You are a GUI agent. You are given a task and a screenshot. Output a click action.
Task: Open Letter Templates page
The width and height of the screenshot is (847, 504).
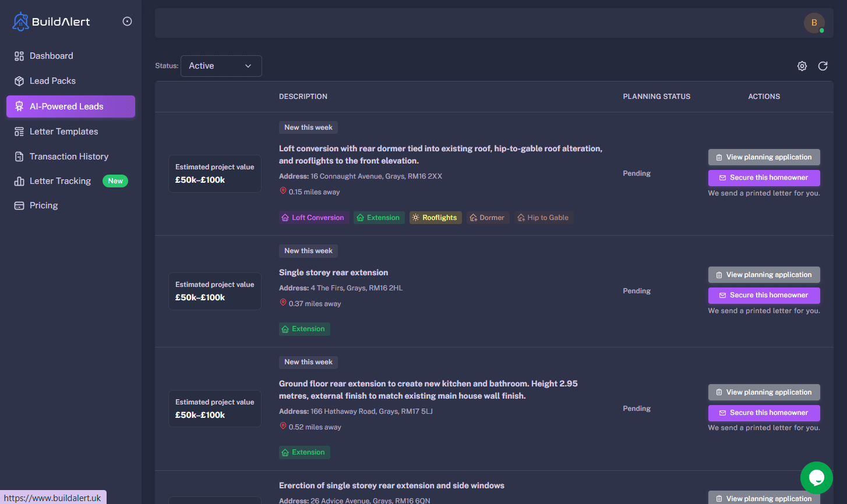click(x=63, y=132)
